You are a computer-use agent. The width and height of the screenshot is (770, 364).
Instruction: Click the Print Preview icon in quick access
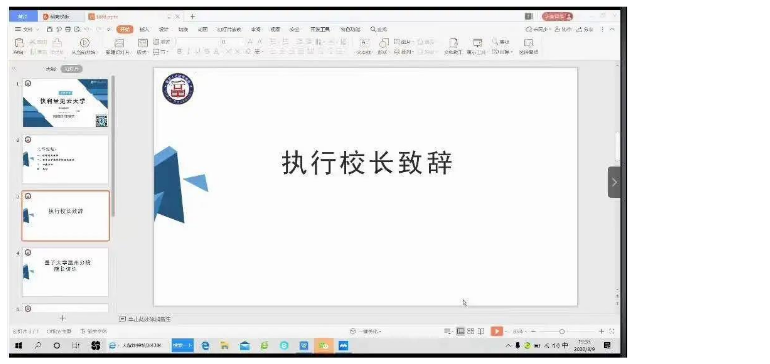(77, 29)
